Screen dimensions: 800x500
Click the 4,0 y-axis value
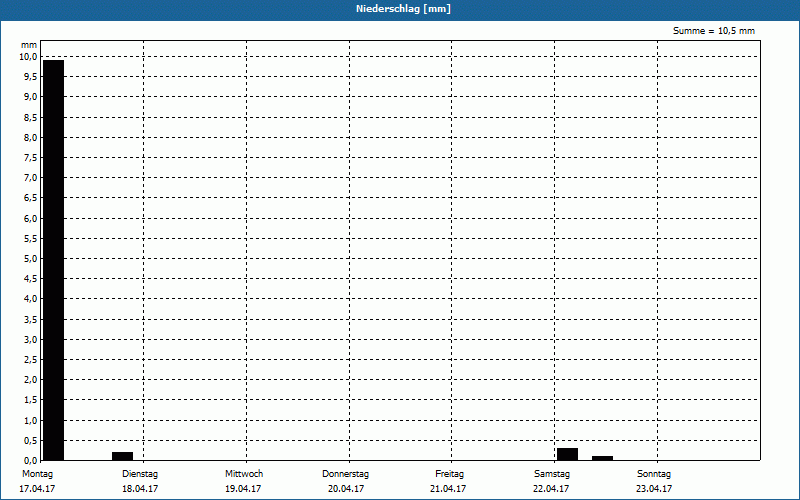coord(30,299)
